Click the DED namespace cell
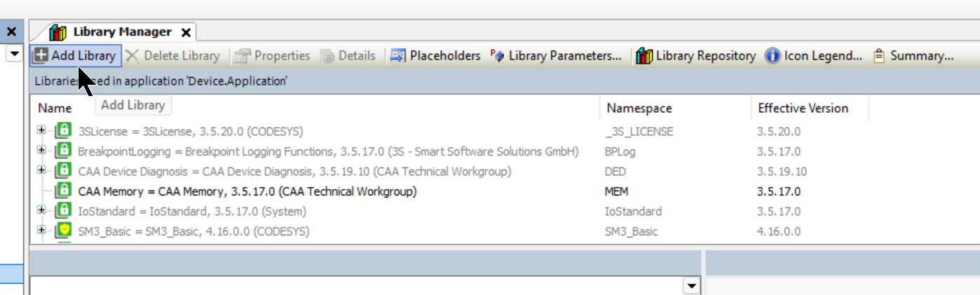Screen dimensions: 980x295 click(x=615, y=171)
